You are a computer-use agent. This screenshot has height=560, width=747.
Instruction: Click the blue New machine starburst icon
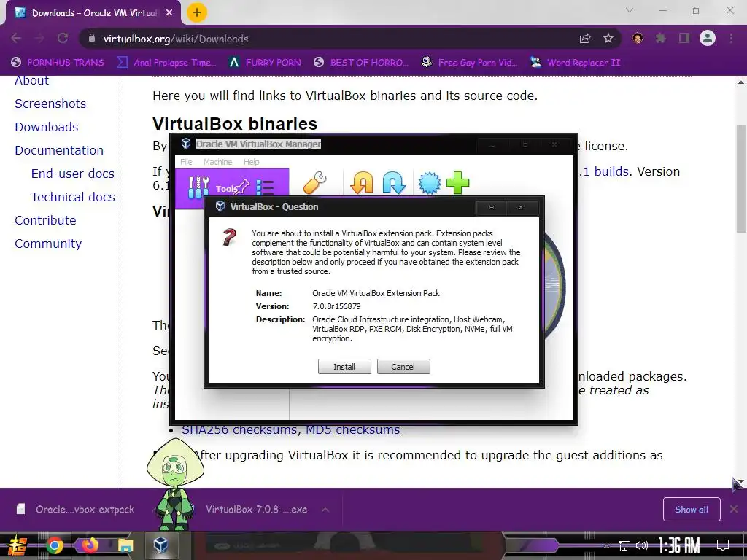click(429, 183)
